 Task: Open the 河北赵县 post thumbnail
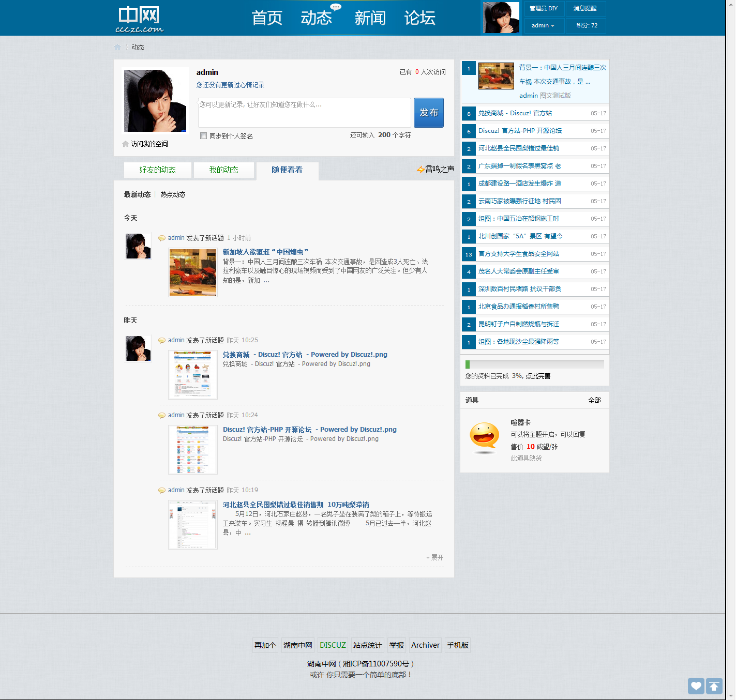click(193, 525)
